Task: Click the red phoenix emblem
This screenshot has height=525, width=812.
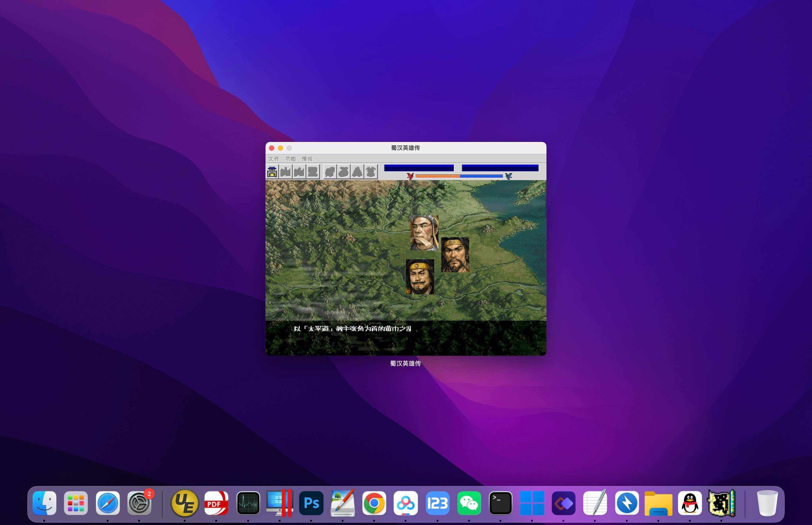Action: 411,176
